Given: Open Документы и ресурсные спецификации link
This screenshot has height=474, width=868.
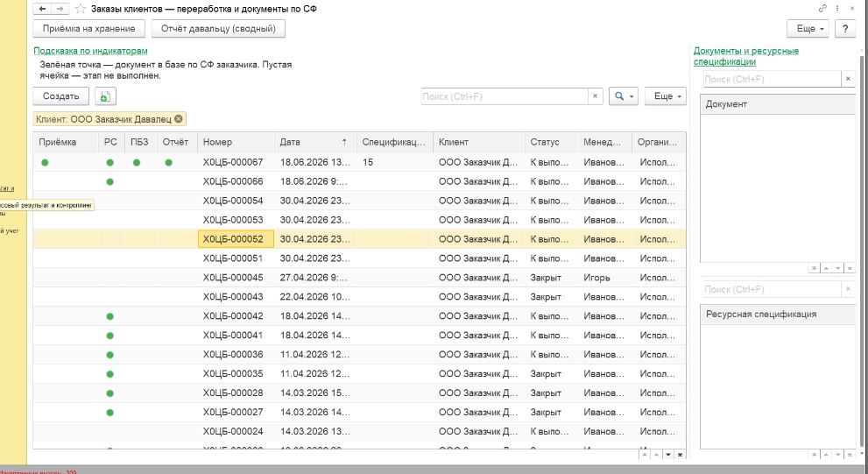Looking at the screenshot, I should pyautogui.click(x=745, y=56).
